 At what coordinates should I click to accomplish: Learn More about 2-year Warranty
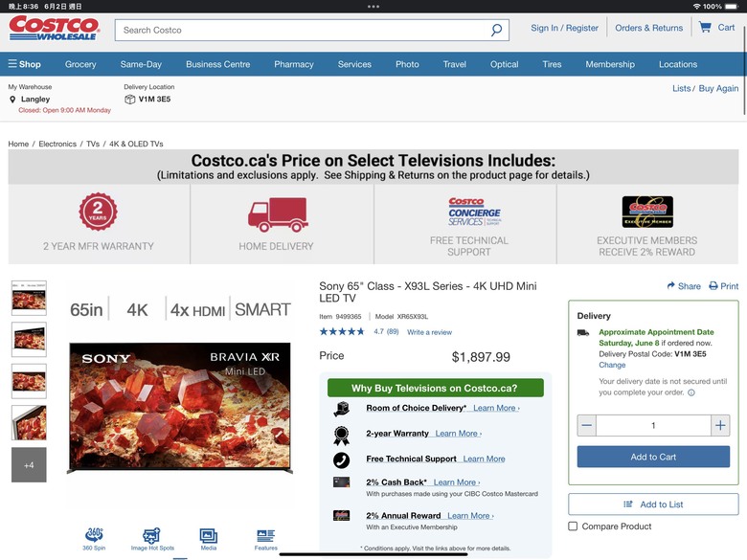click(x=459, y=433)
